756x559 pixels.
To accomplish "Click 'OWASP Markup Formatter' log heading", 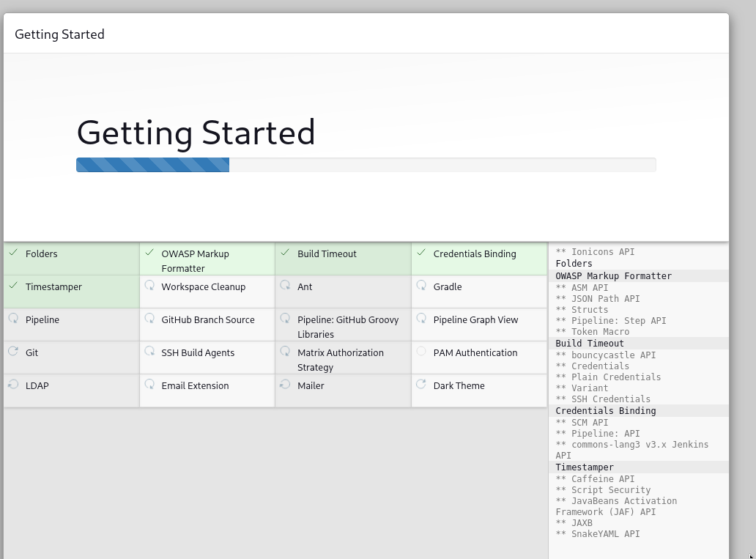I will pos(613,276).
